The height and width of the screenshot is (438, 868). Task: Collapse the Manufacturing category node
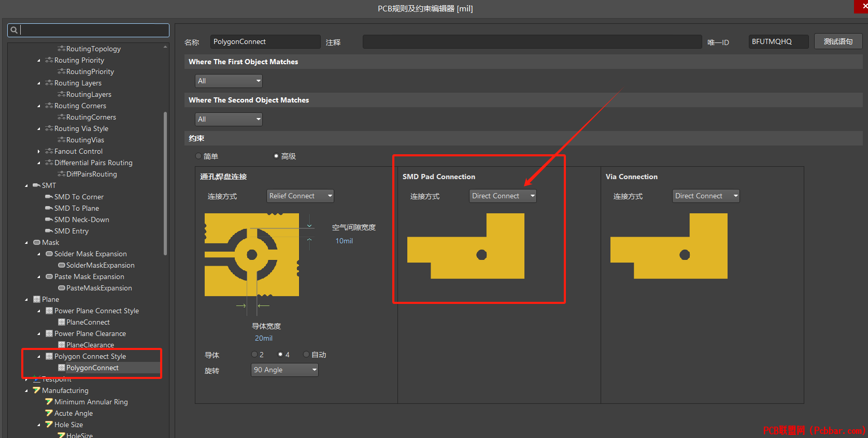26,390
